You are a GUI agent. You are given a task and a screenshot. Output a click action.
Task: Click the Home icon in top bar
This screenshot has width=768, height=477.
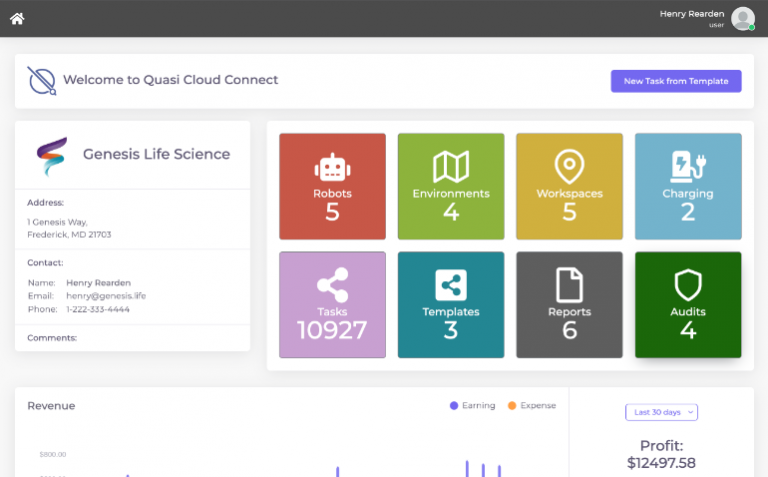tap(17, 18)
